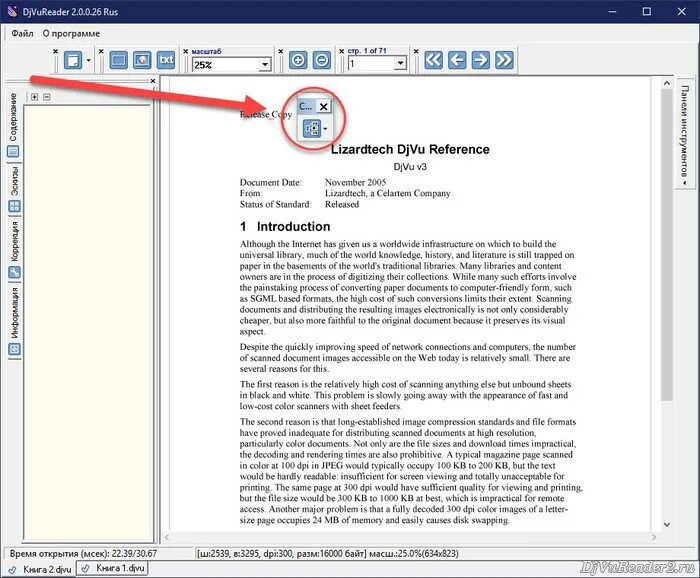Image resolution: width=700 pixels, height=578 pixels.
Task: Close the floating C... toolbar
Action: pyautogui.click(x=324, y=107)
